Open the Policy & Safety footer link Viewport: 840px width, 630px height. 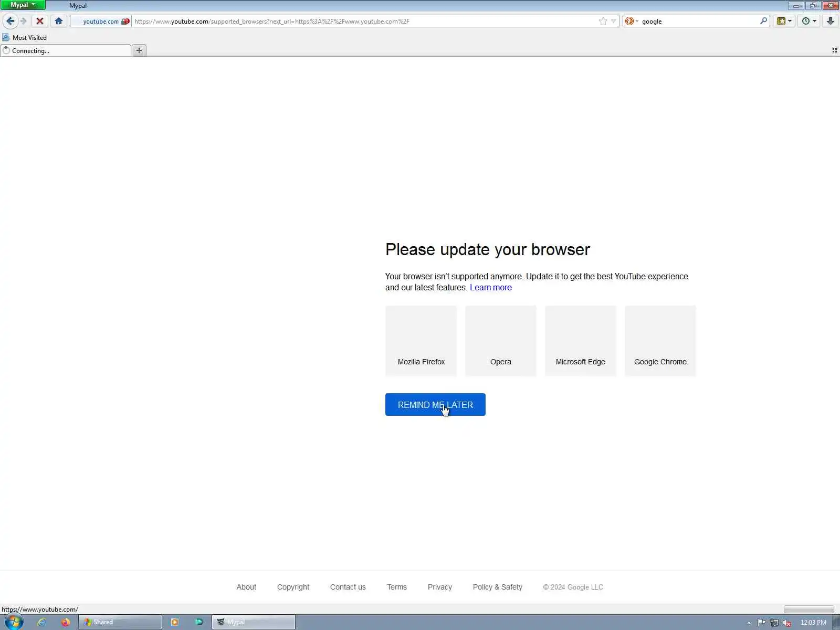(498, 587)
